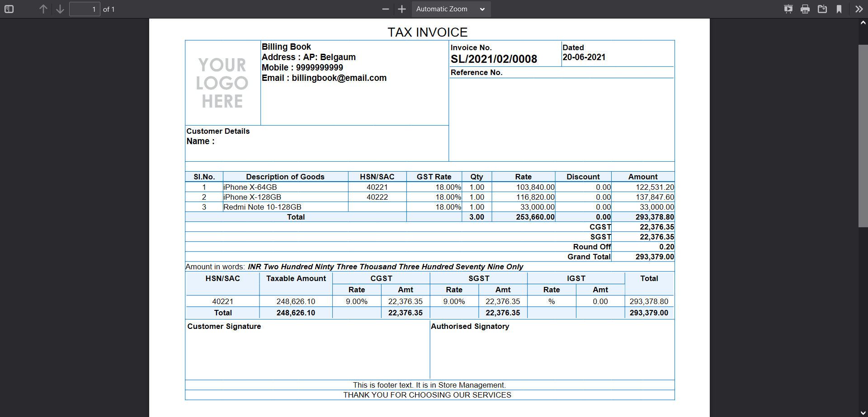Click the invoice number SL/2021/02/0008

point(494,59)
